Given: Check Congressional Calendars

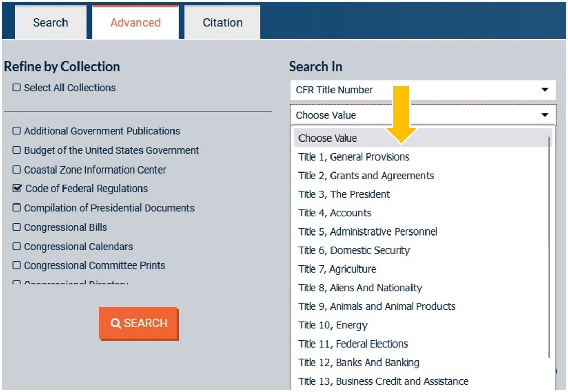Looking at the screenshot, I should click(x=19, y=246).
